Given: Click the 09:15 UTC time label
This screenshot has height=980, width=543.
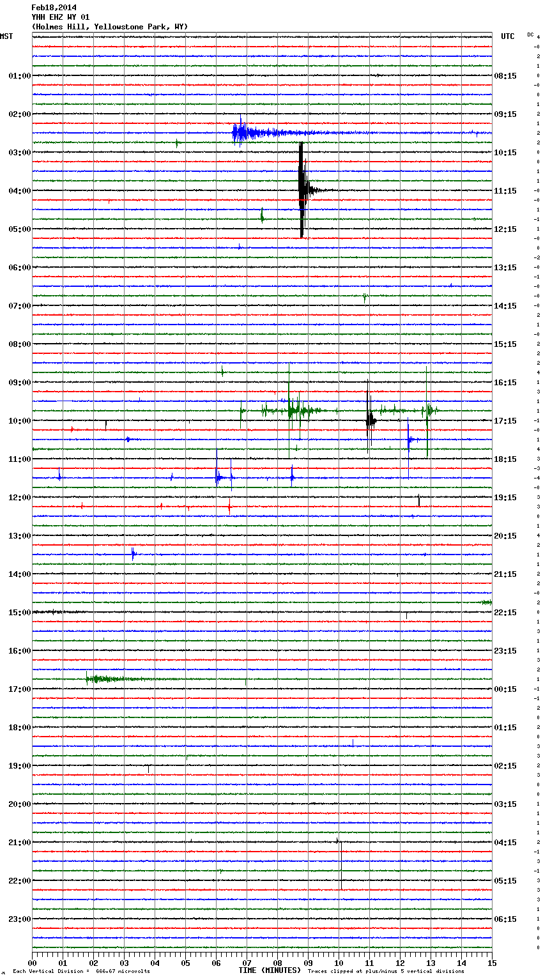Looking at the screenshot, I should click(505, 114).
